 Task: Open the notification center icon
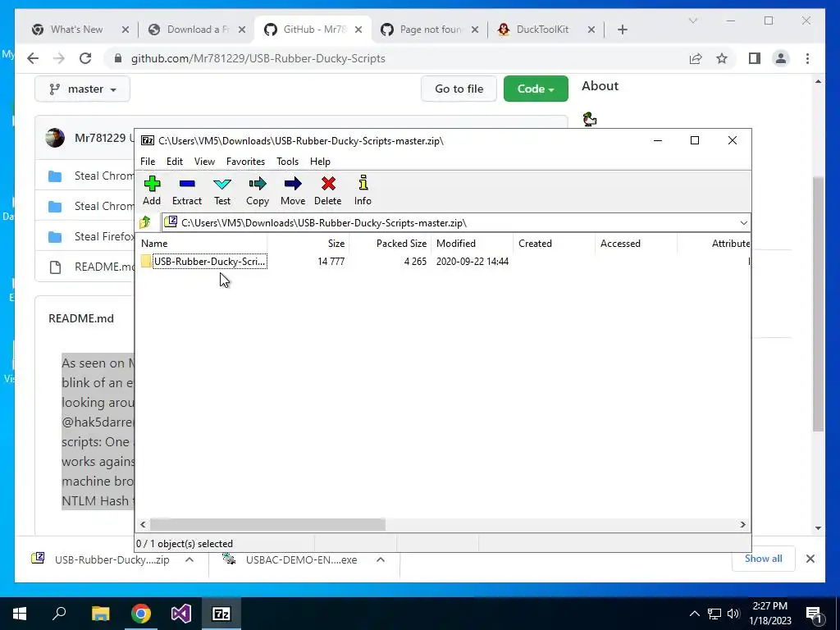pyautogui.click(x=814, y=615)
